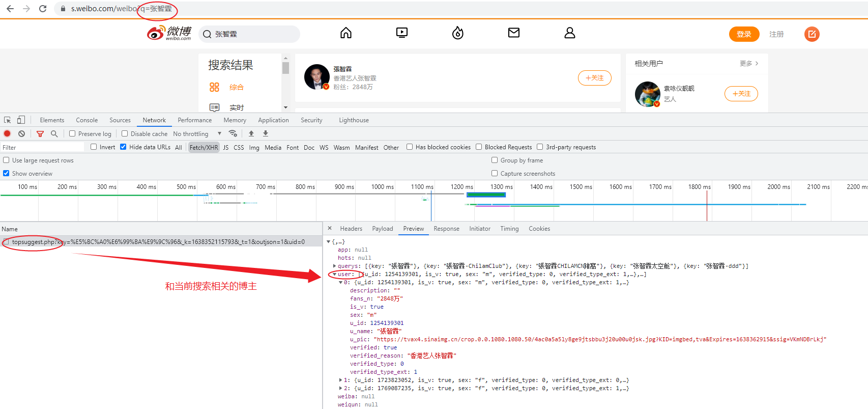Stop recording network log red button
868x409 pixels.
point(7,133)
